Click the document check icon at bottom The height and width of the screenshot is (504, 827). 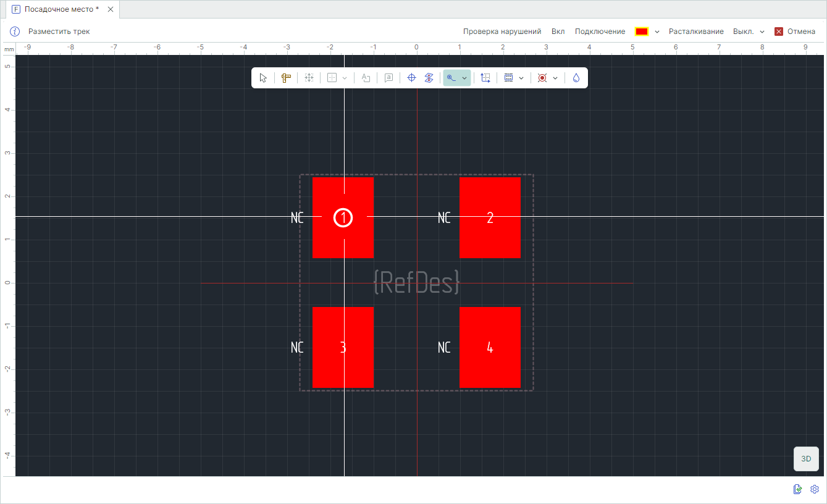798,489
